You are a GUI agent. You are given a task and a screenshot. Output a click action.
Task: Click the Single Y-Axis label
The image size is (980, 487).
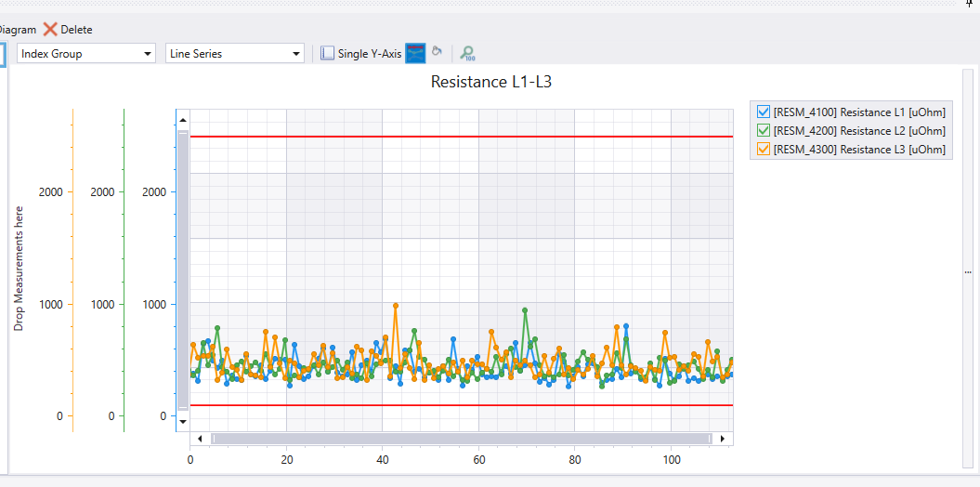coord(370,54)
